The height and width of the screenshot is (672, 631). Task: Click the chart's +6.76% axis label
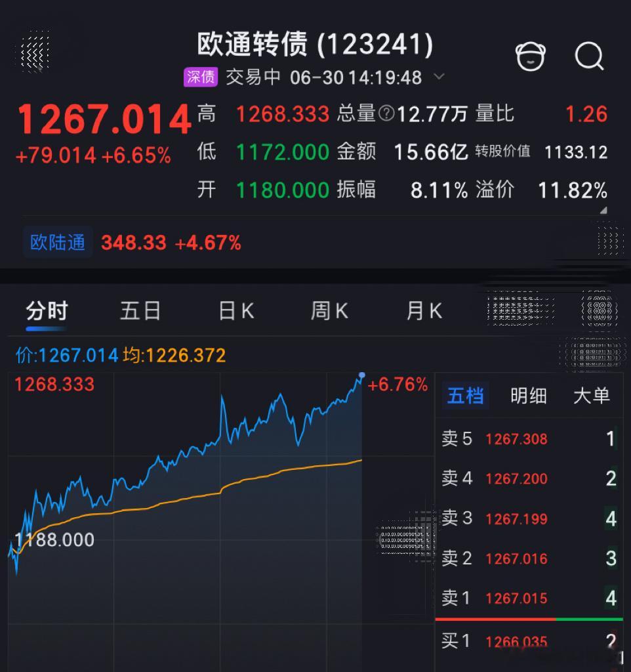coord(397,385)
